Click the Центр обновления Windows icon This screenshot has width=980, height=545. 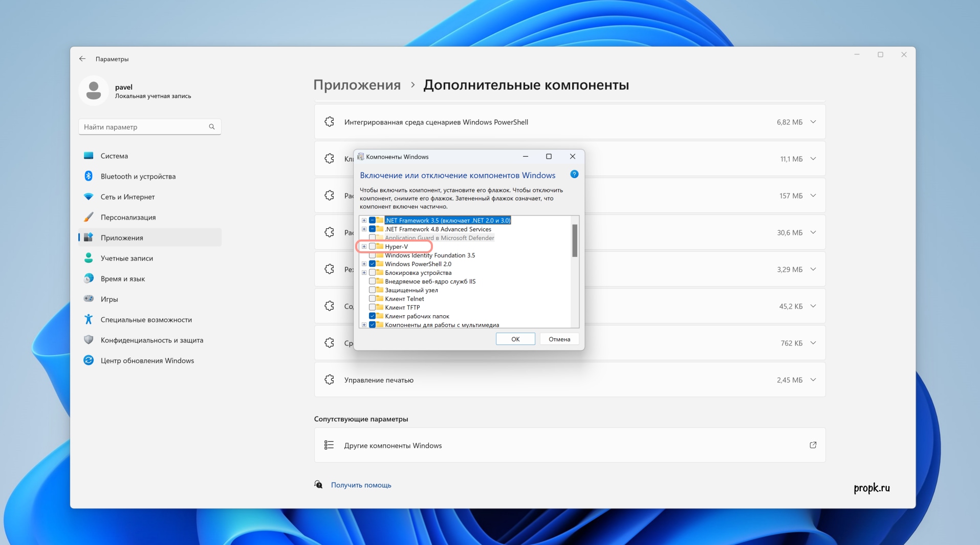click(x=89, y=360)
